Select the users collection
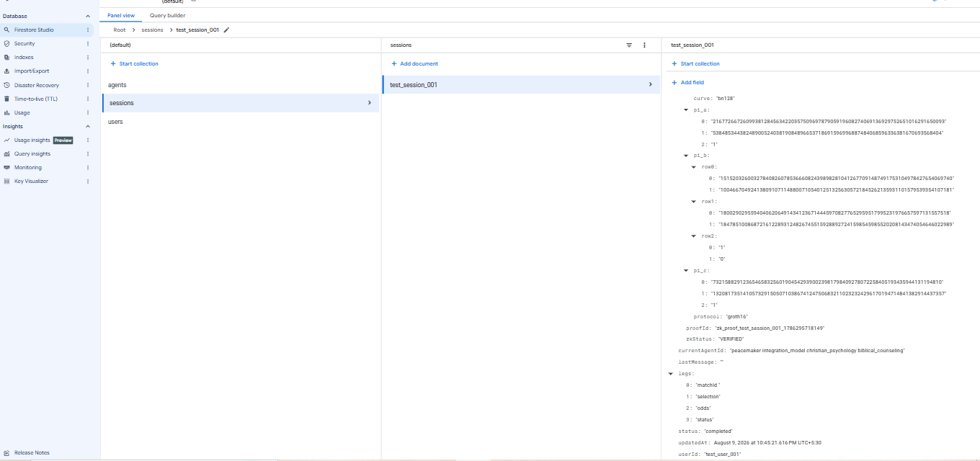 tap(241, 122)
